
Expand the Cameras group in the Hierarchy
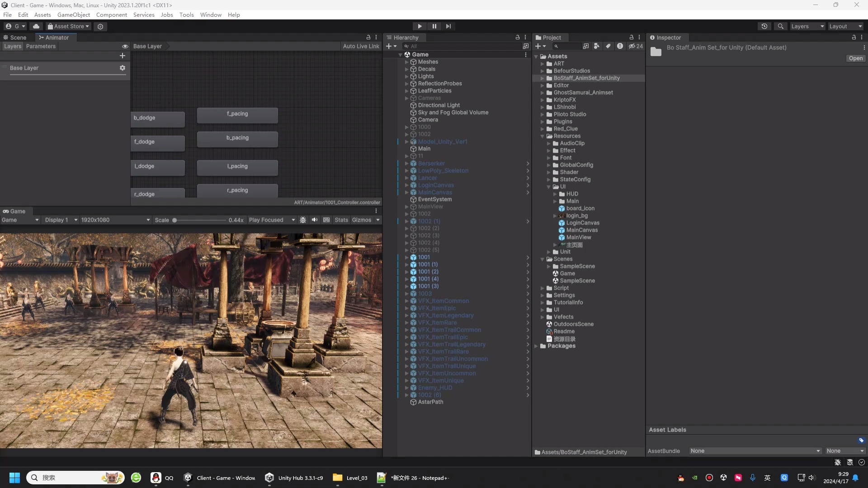(x=406, y=98)
